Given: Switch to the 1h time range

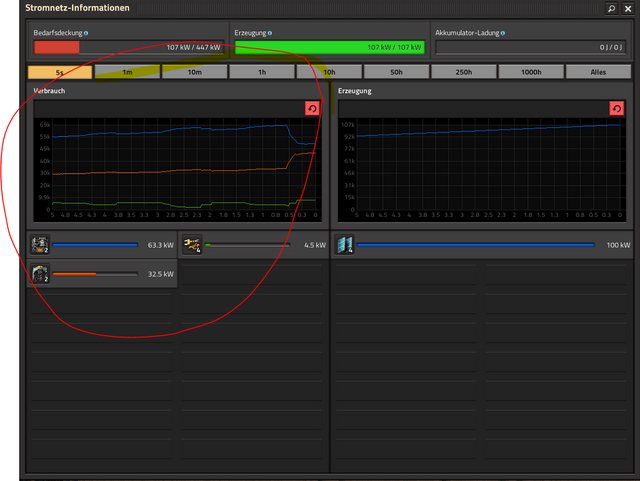Looking at the screenshot, I should (x=262, y=72).
